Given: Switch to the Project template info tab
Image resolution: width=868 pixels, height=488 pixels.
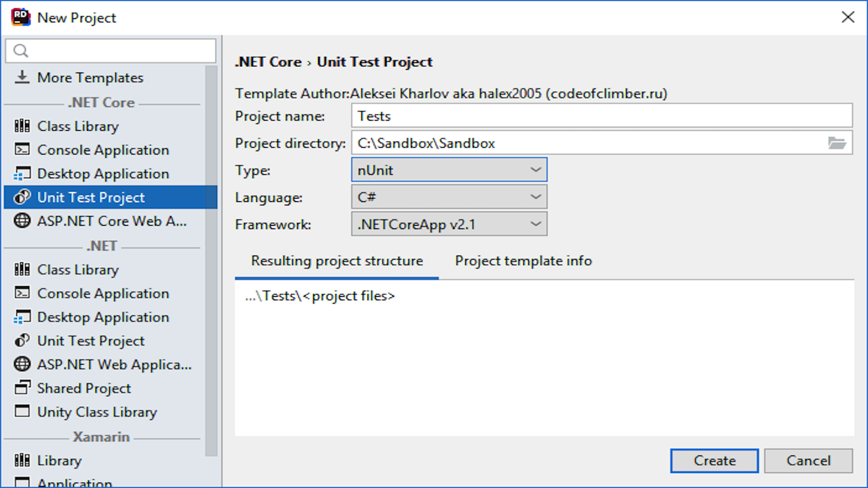Looking at the screenshot, I should coord(523,261).
